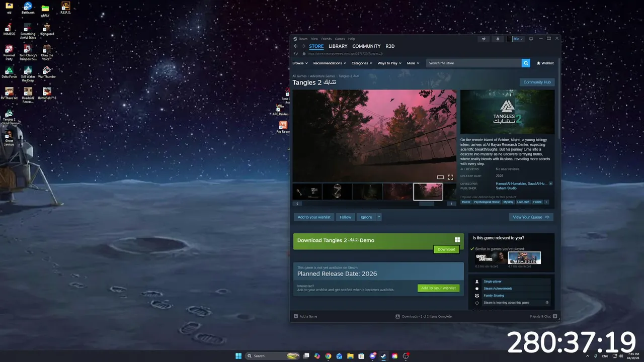644x362 pixels.
Task: Open File Explorer from the taskbar
Action: [x=350, y=356]
